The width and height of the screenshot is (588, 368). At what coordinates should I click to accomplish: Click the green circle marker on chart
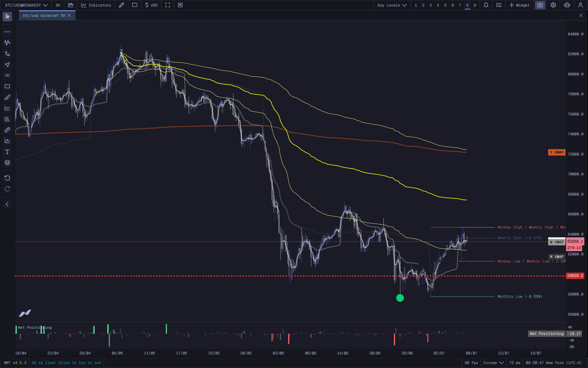(x=400, y=298)
